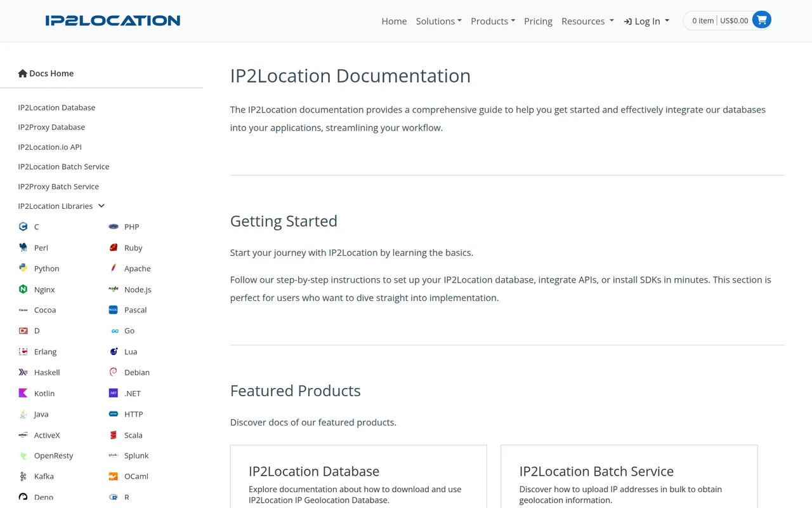Screen dimensions: 812x508
Task: Click the Node.js library text link
Action: tap(138, 290)
